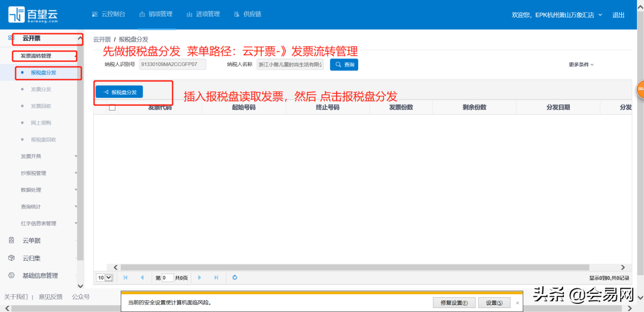644x312 pixels.
Task: Go to next page with pager arrow
Action: pos(199,278)
